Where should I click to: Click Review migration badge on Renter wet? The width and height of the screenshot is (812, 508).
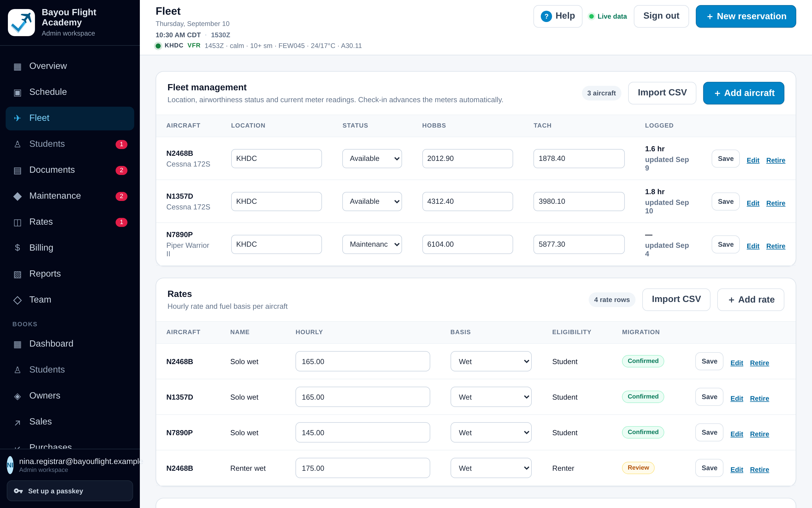(x=638, y=468)
